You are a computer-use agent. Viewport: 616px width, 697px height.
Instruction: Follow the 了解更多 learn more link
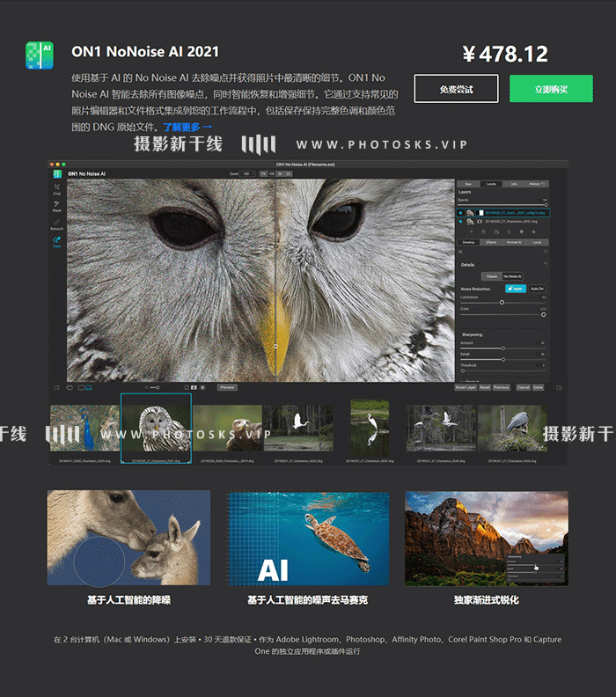coord(187,127)
